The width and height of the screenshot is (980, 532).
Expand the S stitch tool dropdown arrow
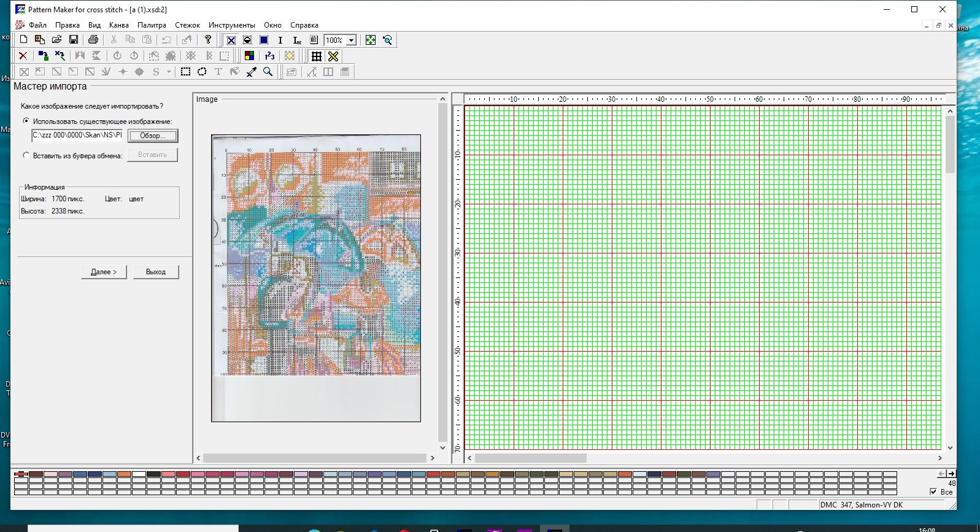click(169, 72)
